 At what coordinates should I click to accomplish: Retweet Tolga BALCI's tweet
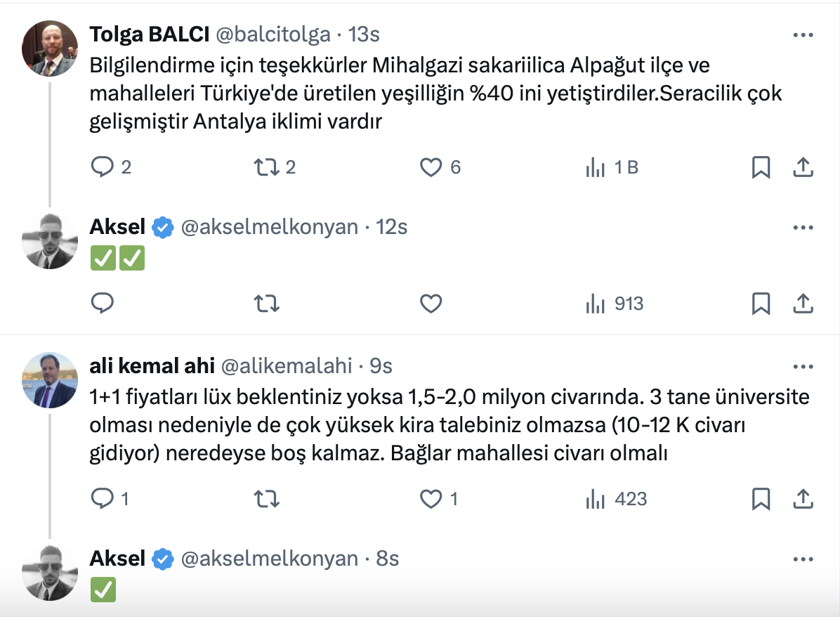pyautogui.click(x=266, y=167)
